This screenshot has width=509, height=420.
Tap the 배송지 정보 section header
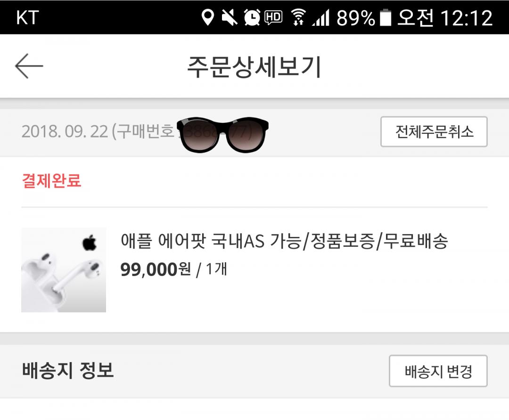[68, 371]
